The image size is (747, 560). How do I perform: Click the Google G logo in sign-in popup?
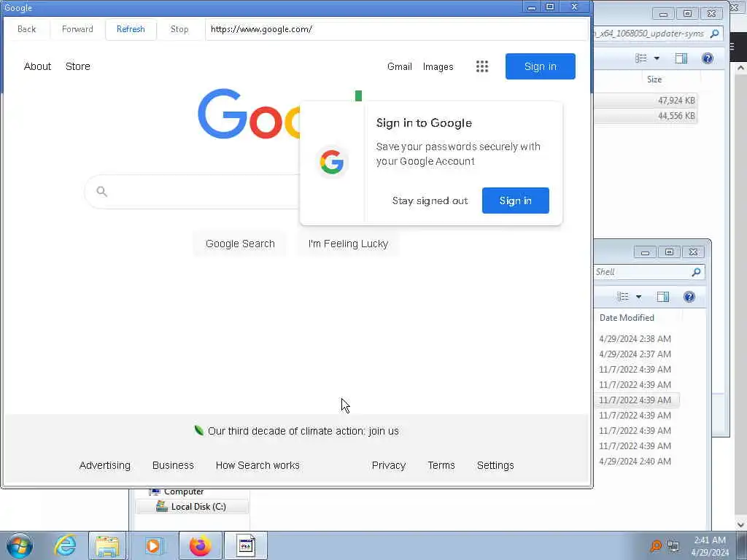click(332, 162)
